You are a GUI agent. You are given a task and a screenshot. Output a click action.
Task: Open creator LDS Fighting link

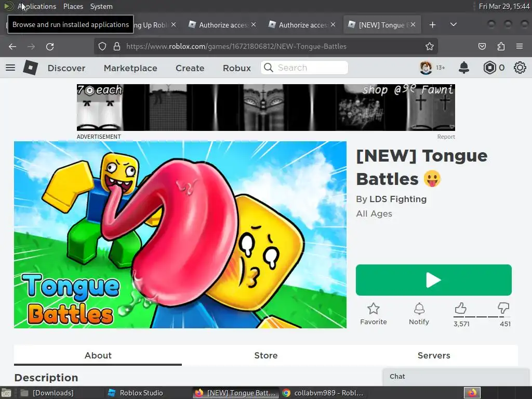coord(398,199)
